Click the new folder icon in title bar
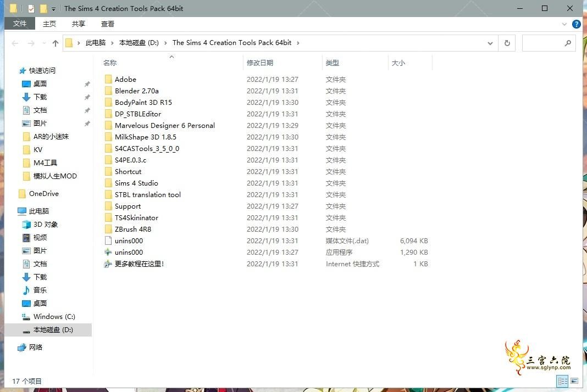 43,8
